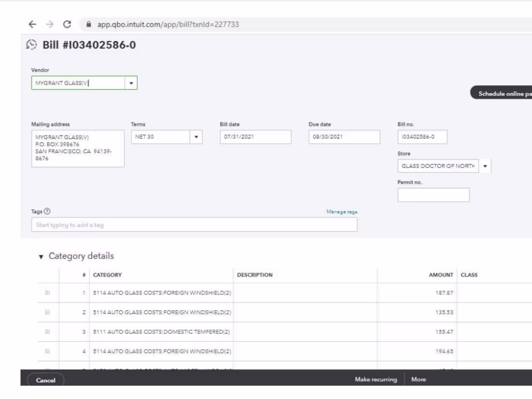532x399 pixels.
Task: Click the site lock icon
Action: pos(89,24)
